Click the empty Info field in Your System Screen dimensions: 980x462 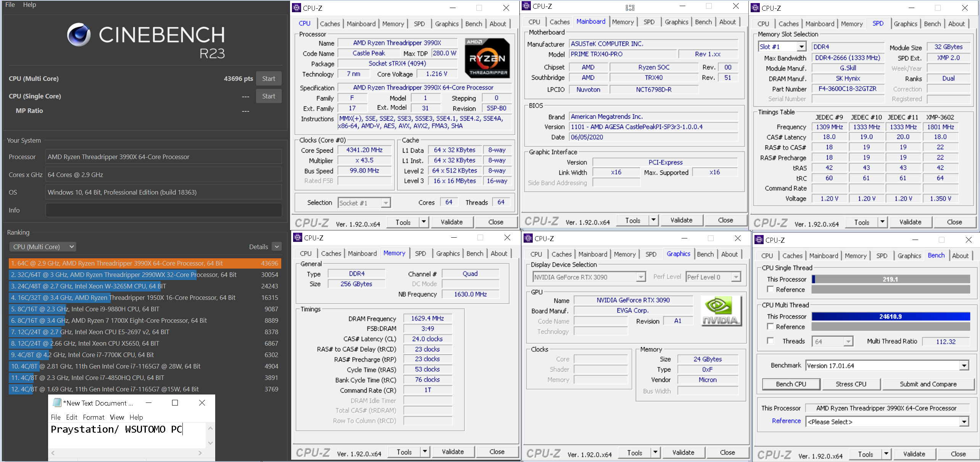pos(164,210)
